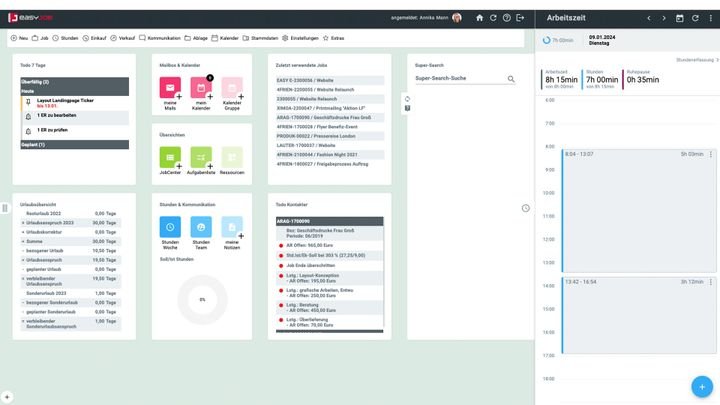This screenshot has height=405, width=720.
Task: Click into the Super-Search-Suche field
Action: (459, 79)
